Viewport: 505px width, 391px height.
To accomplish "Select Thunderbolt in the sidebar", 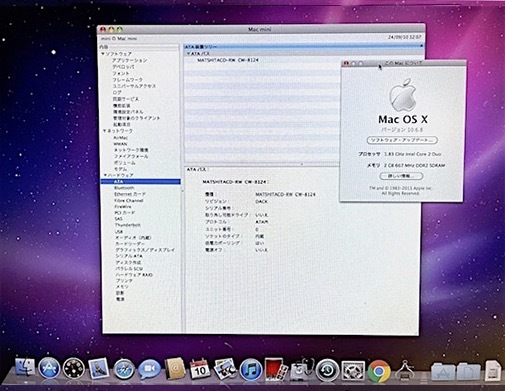I will pos(128,225).
